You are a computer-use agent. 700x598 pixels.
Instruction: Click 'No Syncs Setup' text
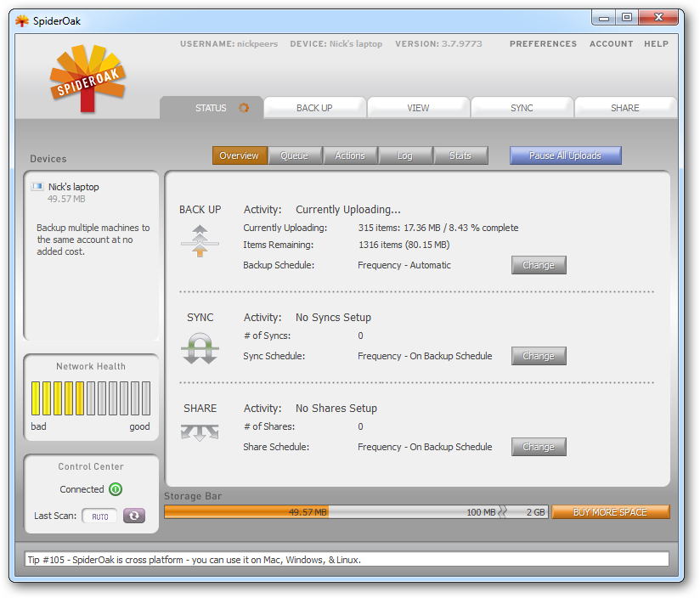333,318
